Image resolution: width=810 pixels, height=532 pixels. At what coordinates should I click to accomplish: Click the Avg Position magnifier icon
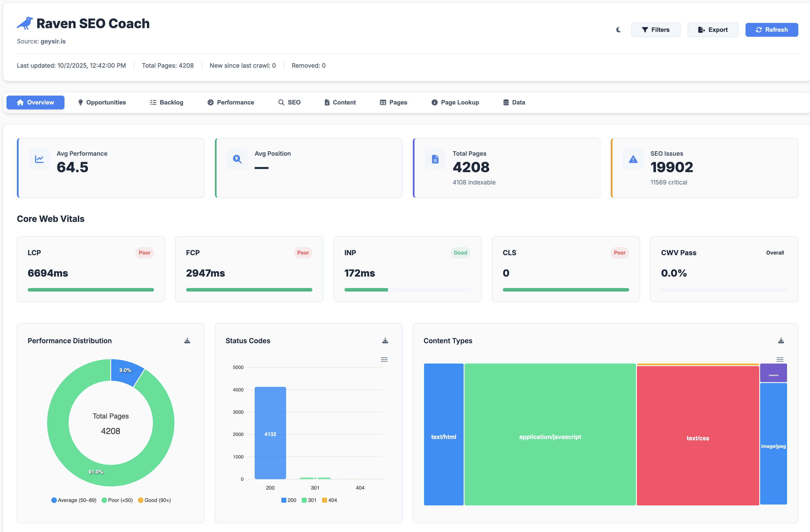[x=237, y=159]
